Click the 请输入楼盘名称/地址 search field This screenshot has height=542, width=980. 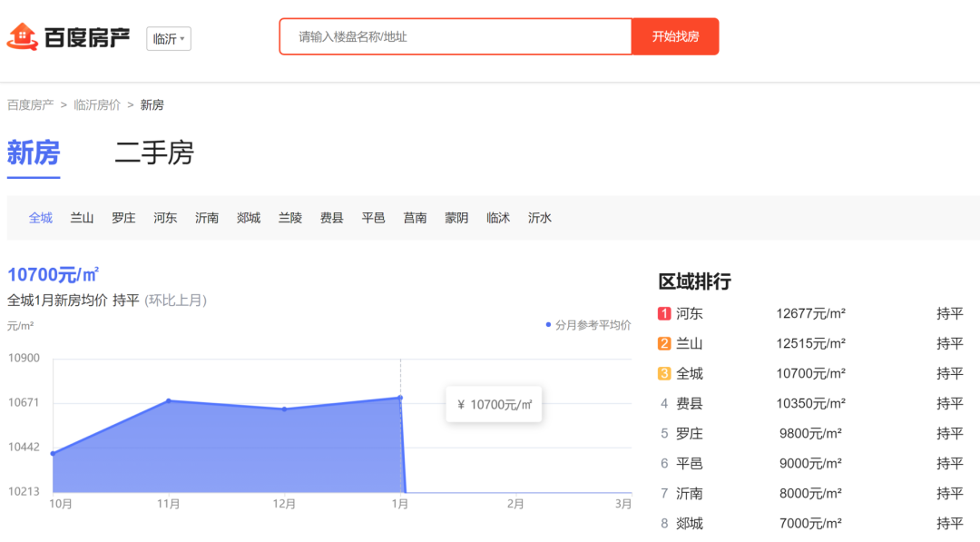(x=454, y=36)
